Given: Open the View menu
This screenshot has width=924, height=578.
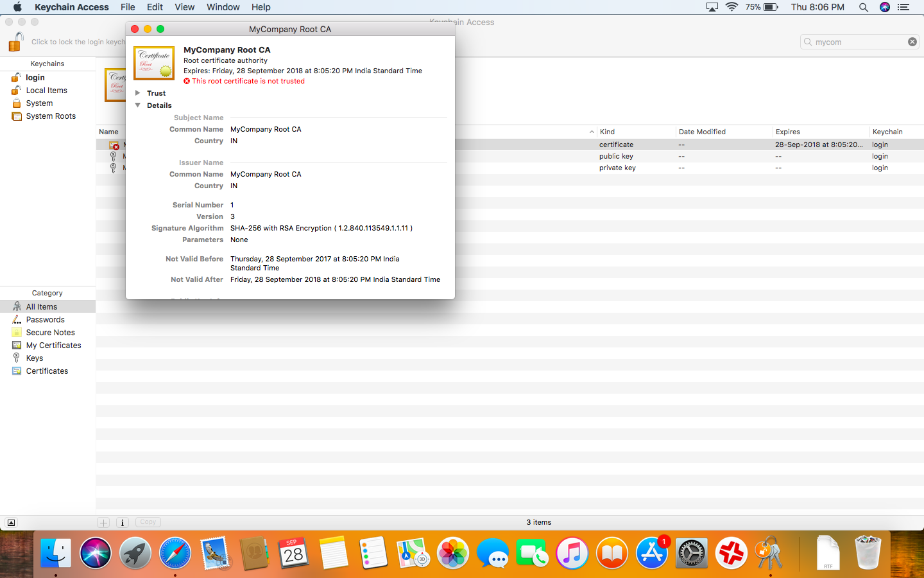Looking at the screenshot, I should pos(184,7).
